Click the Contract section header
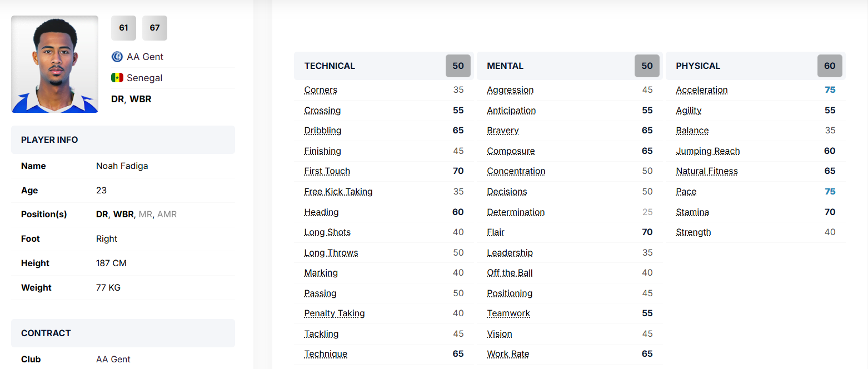The image size is (868, 369). point(46,333)
